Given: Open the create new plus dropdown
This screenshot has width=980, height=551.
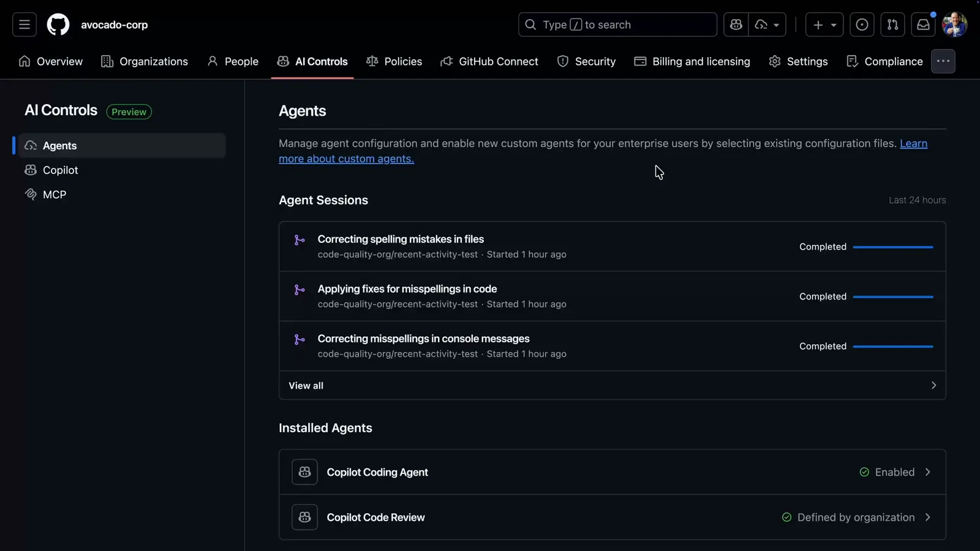Looking at the screenshot, I should click(x=824, y=24).
